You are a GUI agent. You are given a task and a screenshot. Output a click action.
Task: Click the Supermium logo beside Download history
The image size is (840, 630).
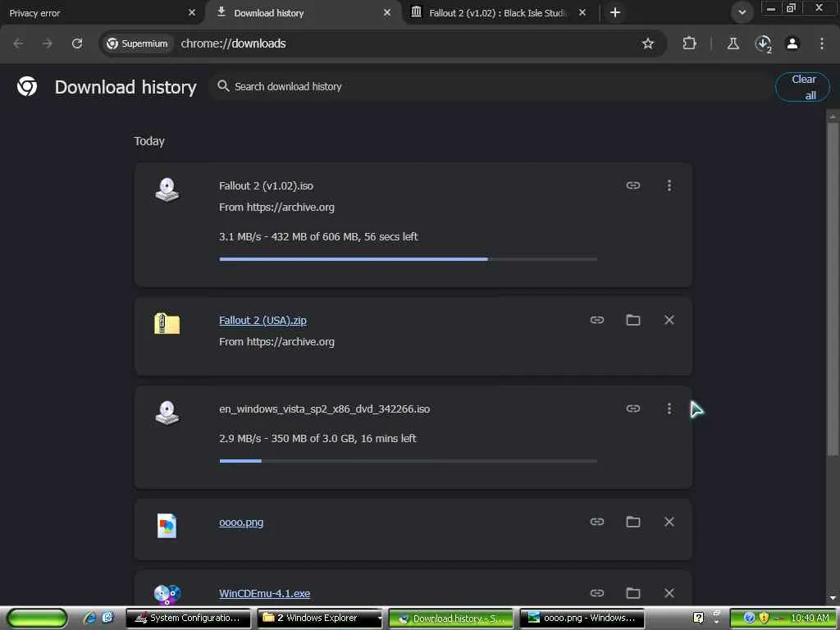[27, 86]
